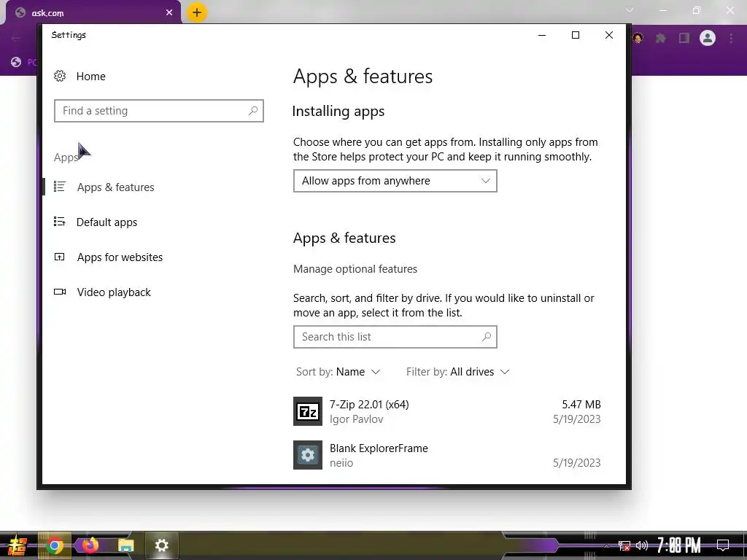Open notification center icon
This screenshot has width=747, height=560.
pyautogui.click(x=723, y=545)
